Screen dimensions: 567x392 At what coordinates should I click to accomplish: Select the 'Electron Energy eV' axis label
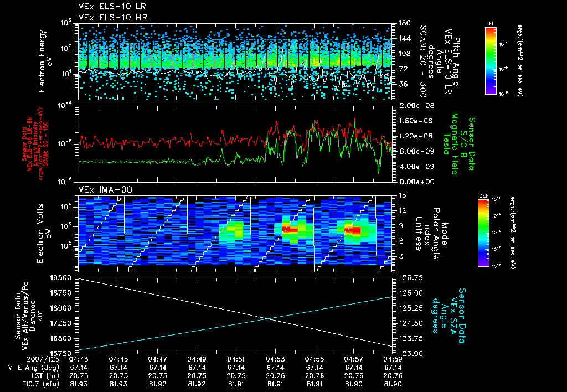(45, 61)
